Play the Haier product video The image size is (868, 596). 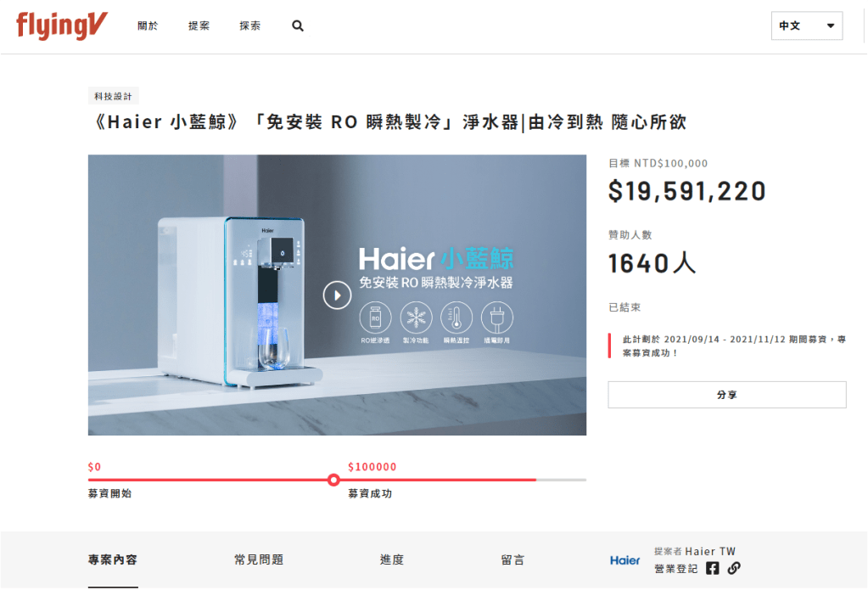pos(337,295)
